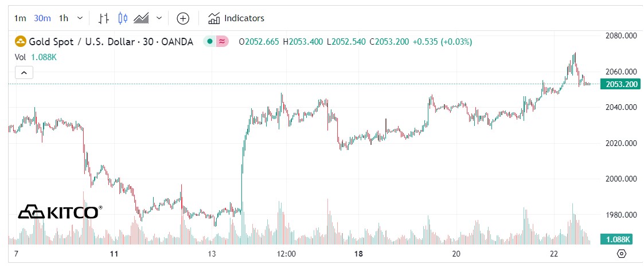The height and width of the screenshot is (276, 644).
Task: Switch to the 1m timeframe
Action: pos(20,18)
